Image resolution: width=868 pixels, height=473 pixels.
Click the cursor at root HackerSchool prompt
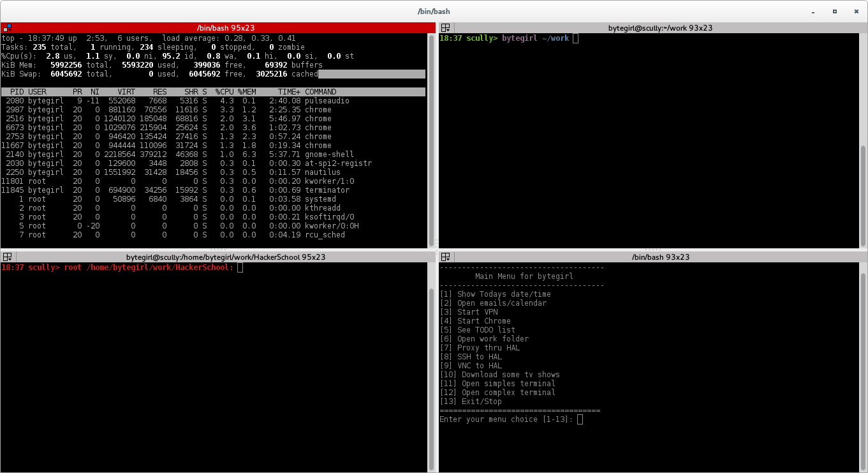point(240,267)
